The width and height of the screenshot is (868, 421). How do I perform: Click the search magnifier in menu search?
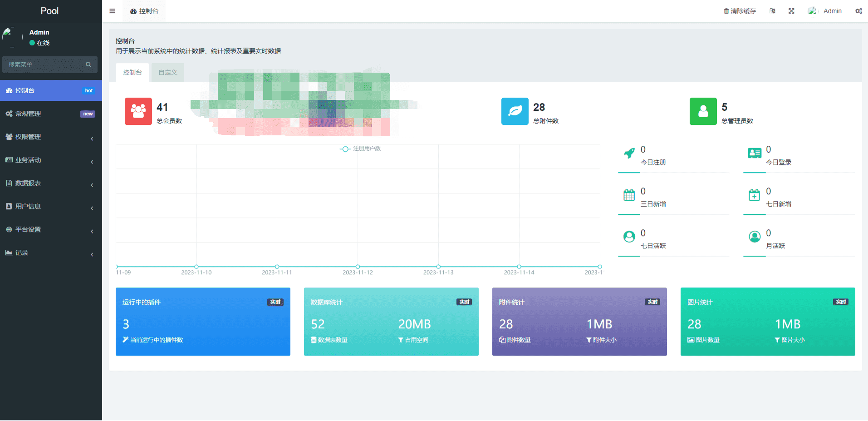[x=88, y=64]
